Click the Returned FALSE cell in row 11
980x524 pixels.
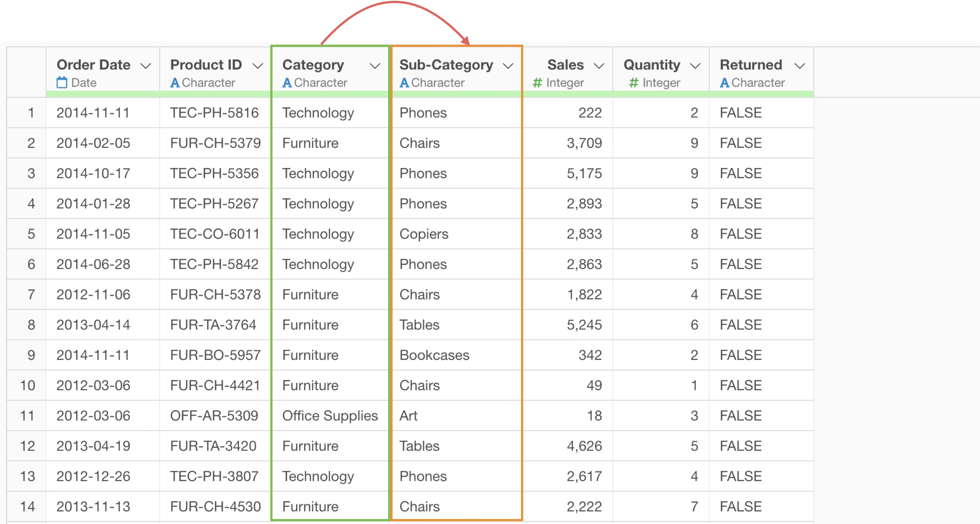762,416
